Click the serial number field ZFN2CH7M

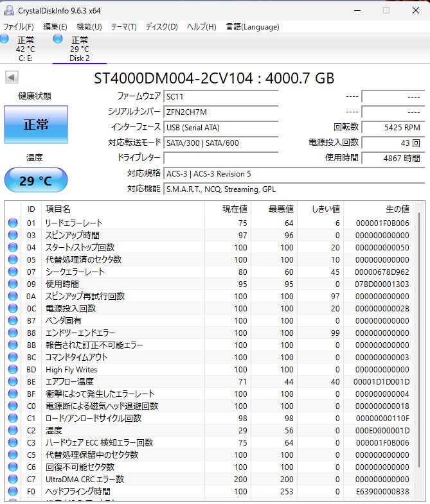[x=221, y=112]
